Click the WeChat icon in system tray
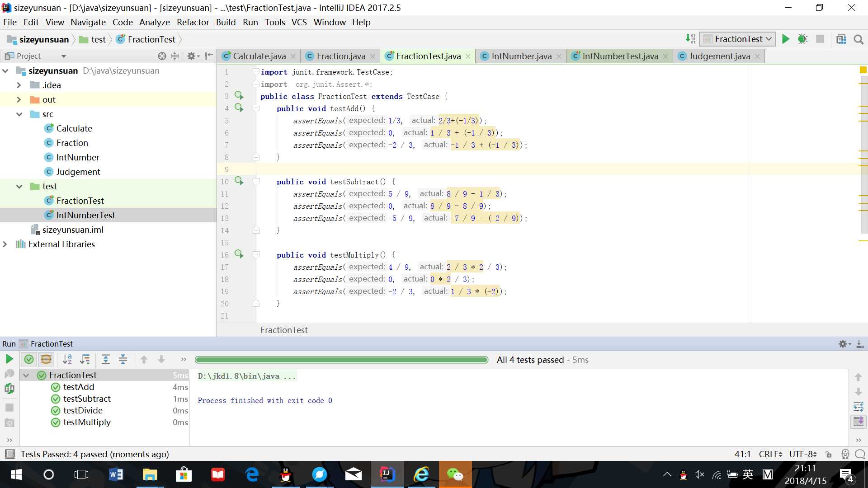The height and width of the screenshot is (488, 868). 455,475
